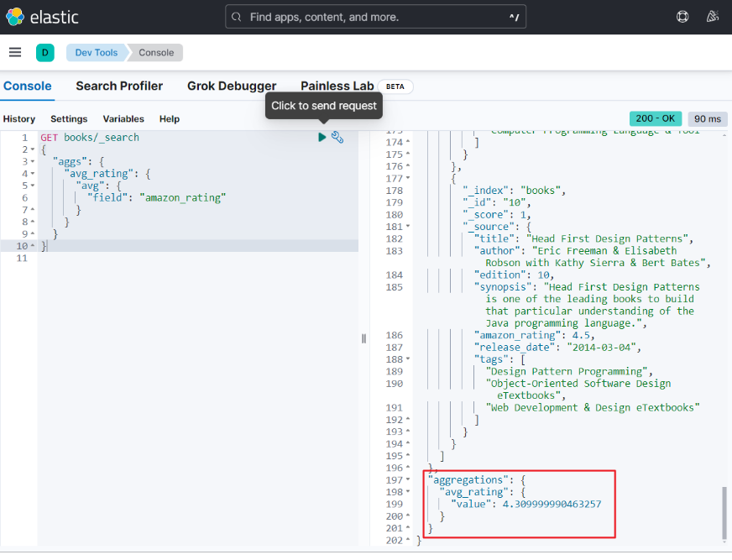Collapse the avg block at line 5
Viewport: 732px width, 560px height.
click(33, 186)
